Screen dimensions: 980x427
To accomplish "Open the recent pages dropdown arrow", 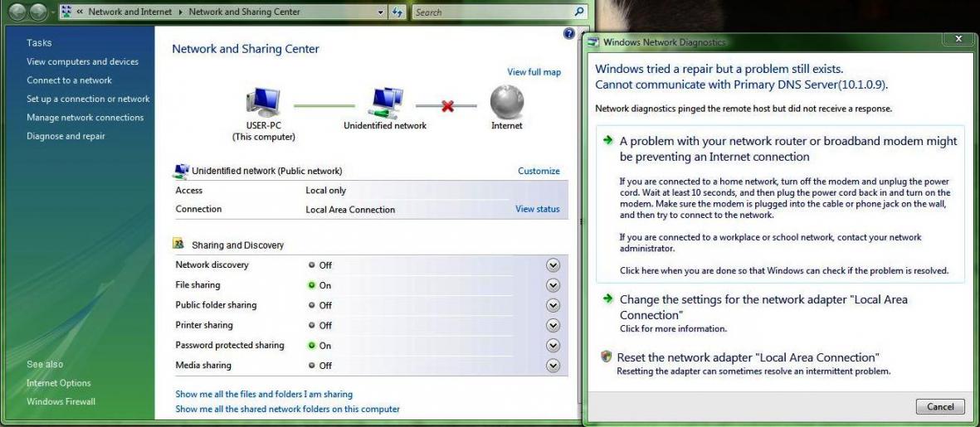I will [x=52, y=12].
